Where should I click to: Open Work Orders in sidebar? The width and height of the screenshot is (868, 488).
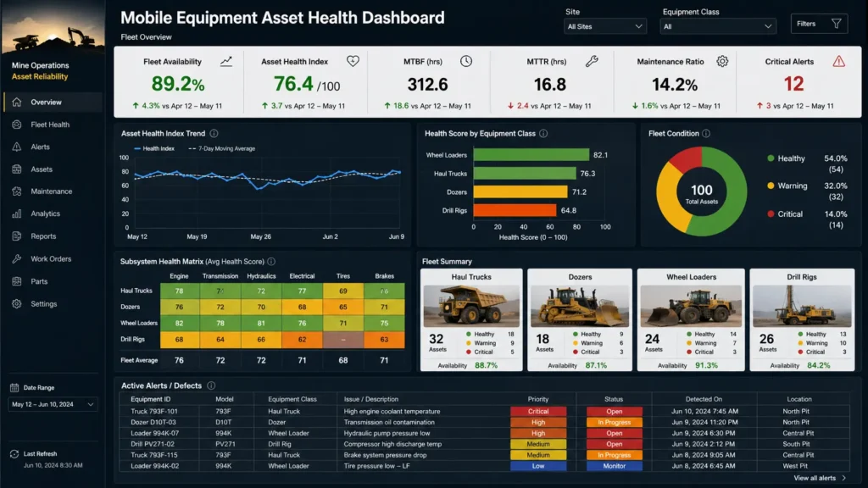(52, 259)
